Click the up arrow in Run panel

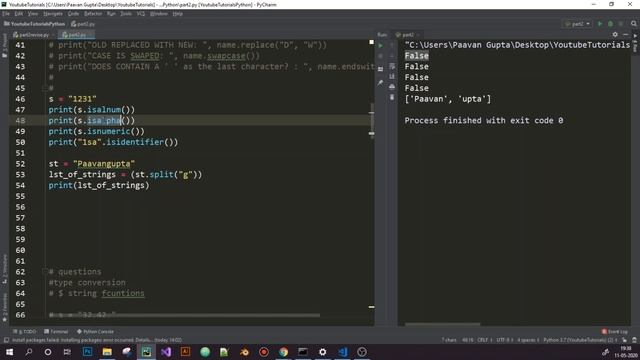(392, 45)
